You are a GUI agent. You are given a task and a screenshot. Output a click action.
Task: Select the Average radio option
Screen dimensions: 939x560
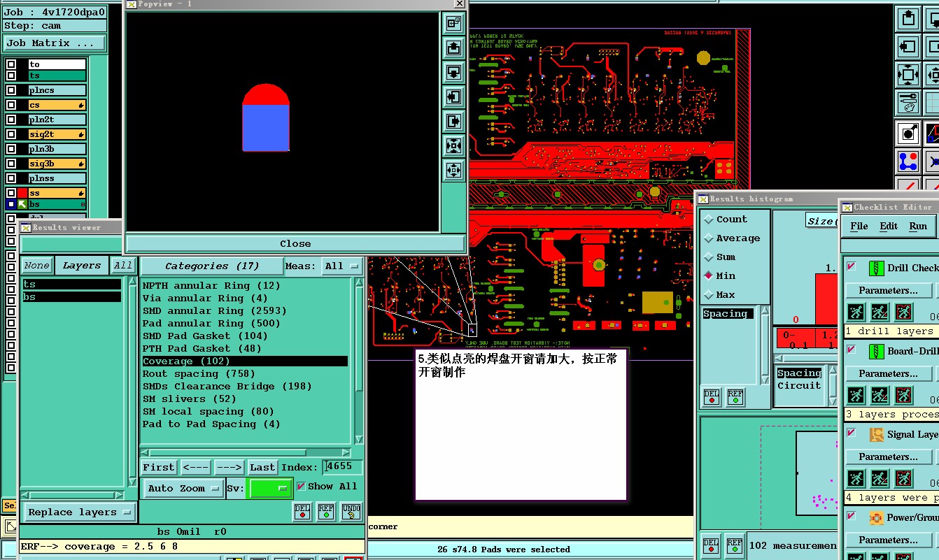[709, 238]
